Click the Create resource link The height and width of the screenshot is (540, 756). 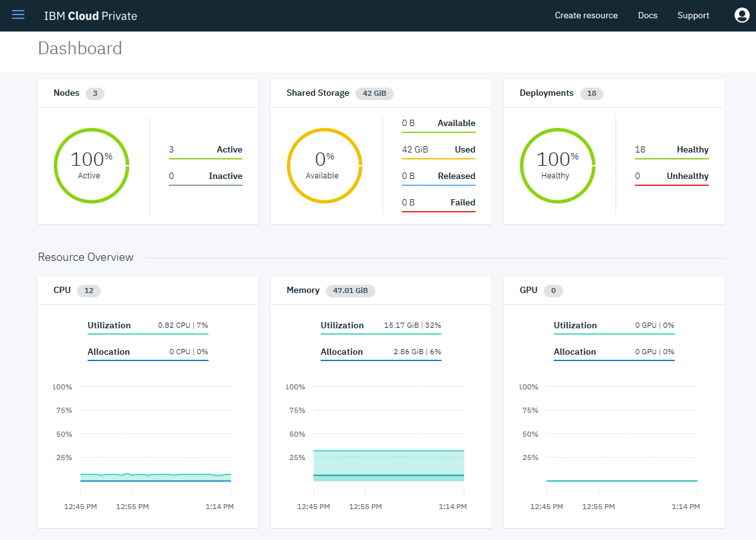(586, 16)
